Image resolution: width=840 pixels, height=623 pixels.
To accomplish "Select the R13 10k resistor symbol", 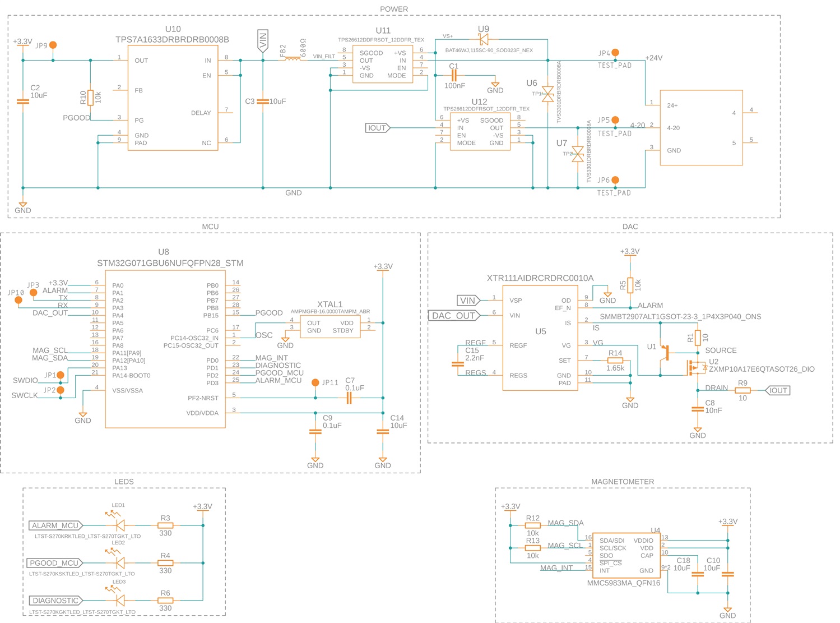I will click(x=533, y=548).
